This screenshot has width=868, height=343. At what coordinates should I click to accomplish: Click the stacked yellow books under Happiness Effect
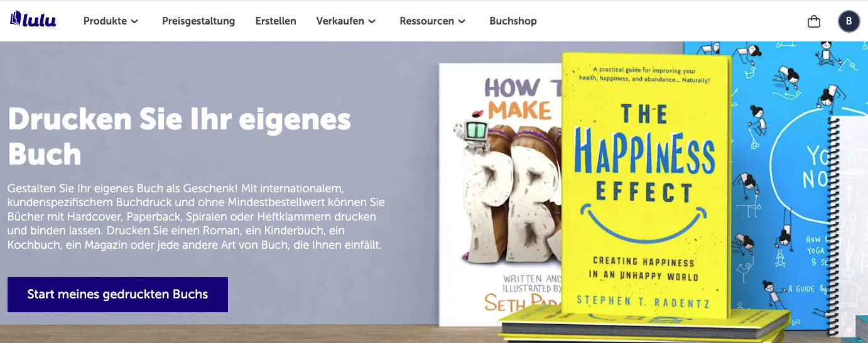(x=644, y=327)
